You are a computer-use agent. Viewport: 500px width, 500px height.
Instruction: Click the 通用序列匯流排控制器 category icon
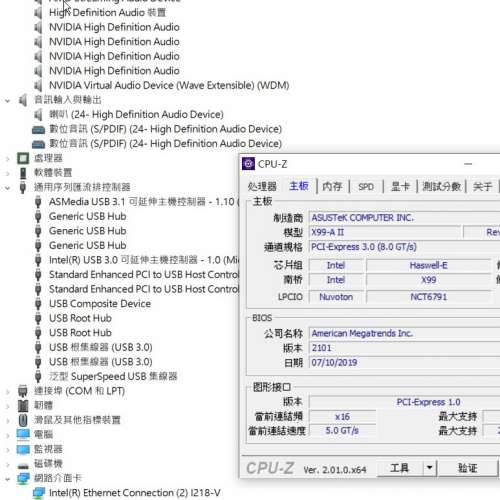pos(23,187)
